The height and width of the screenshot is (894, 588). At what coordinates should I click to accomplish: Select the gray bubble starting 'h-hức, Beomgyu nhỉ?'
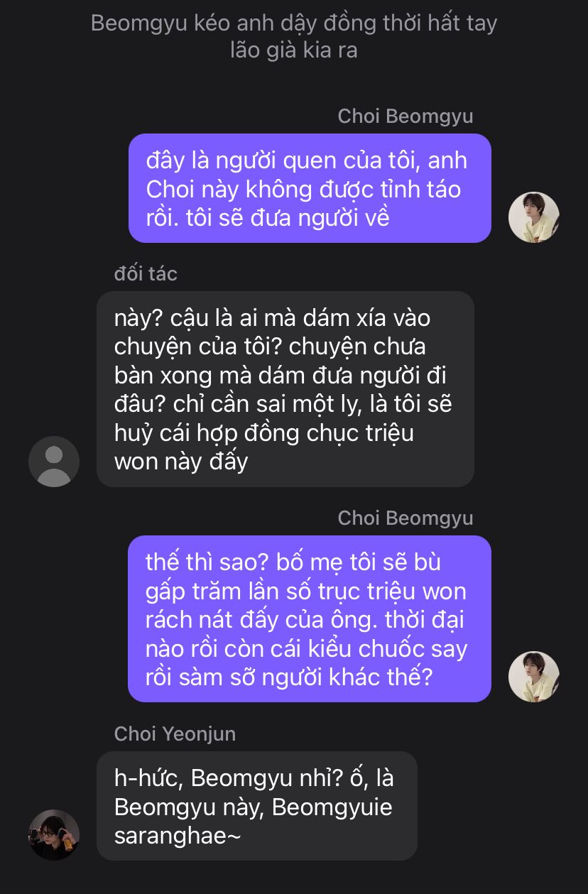[257, 806]
